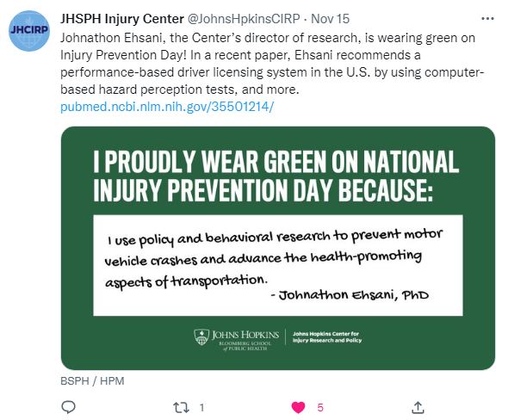Open the reply comment bubble icon
Screen dimensions: 508x420
click(68, 407)
